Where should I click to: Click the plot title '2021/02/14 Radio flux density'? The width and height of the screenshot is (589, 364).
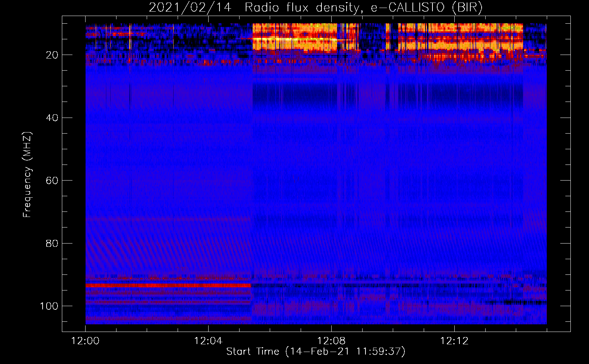tap(316, 7)
